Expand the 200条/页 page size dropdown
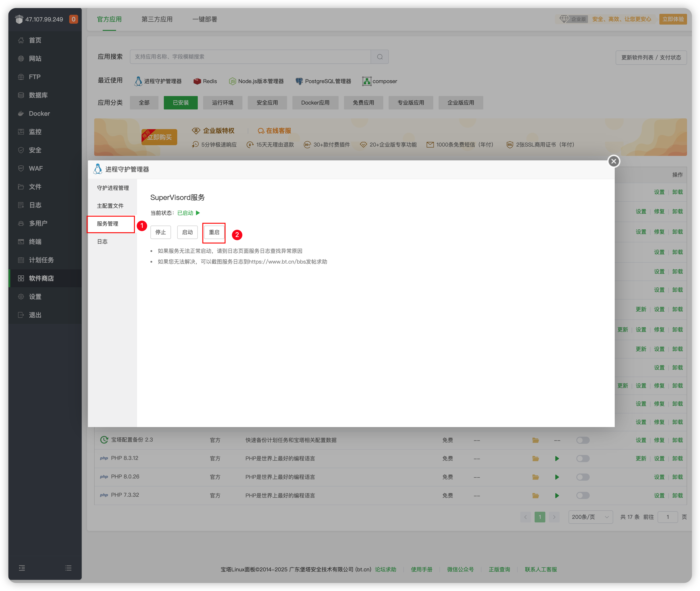Viewport: 700px width, 591px height. click(590, 517)
